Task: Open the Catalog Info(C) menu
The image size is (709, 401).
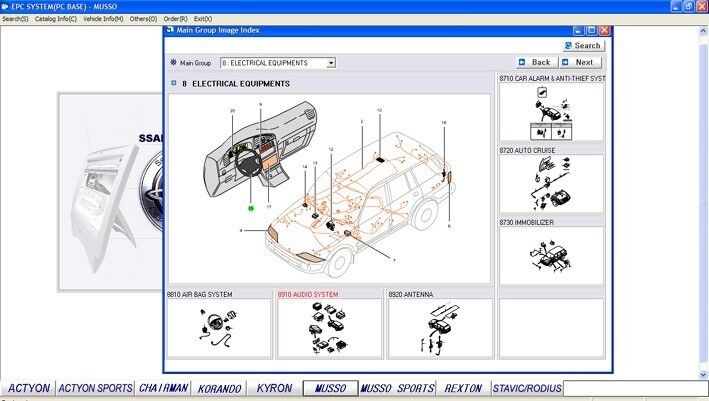Action: (x=56, y=19)
